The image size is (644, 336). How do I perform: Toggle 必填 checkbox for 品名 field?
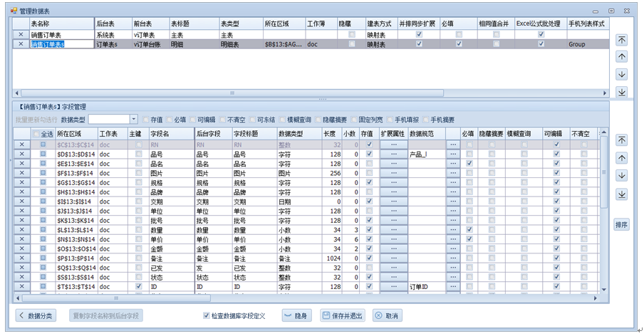tap(469, 163)
